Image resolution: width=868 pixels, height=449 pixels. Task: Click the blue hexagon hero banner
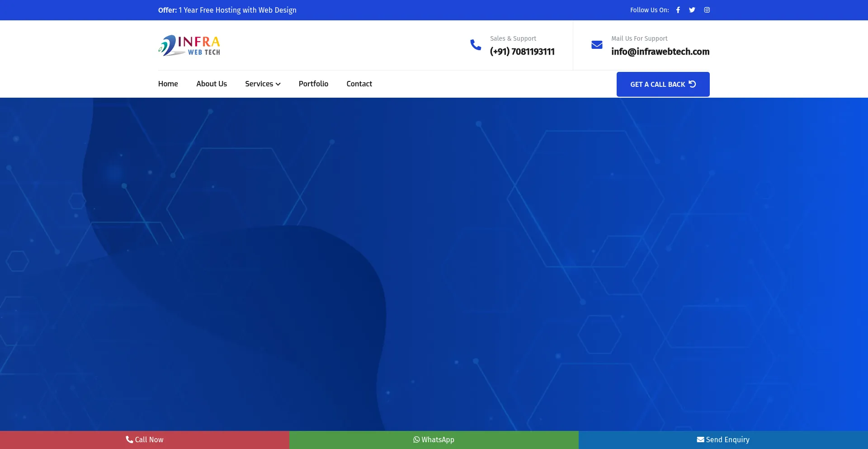tap(434, 262)
